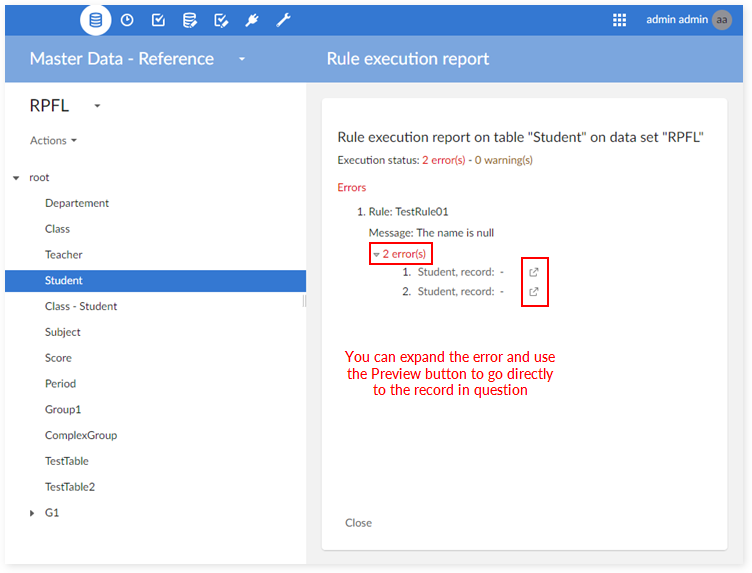Click the G1 group label
The image size is (752, 573).
(52, 513)
